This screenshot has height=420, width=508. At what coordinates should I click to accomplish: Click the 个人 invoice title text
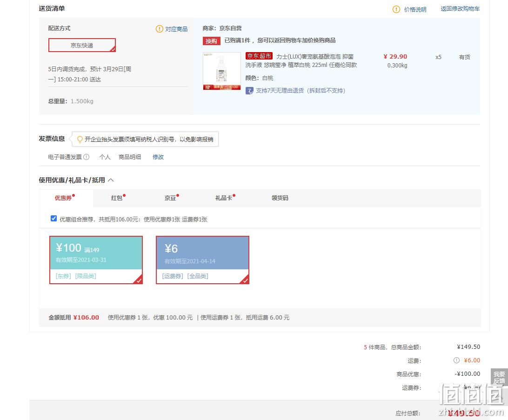pyautogui.click(x=105, y=157)
